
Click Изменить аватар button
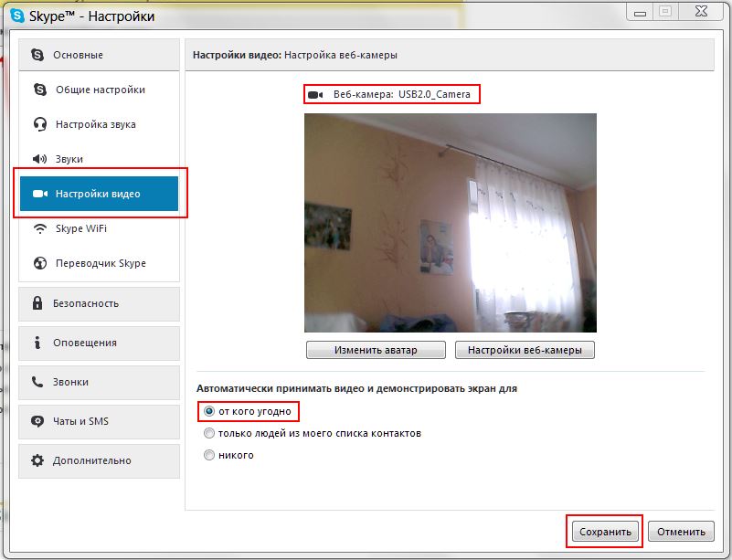click(x=376, y=350)
